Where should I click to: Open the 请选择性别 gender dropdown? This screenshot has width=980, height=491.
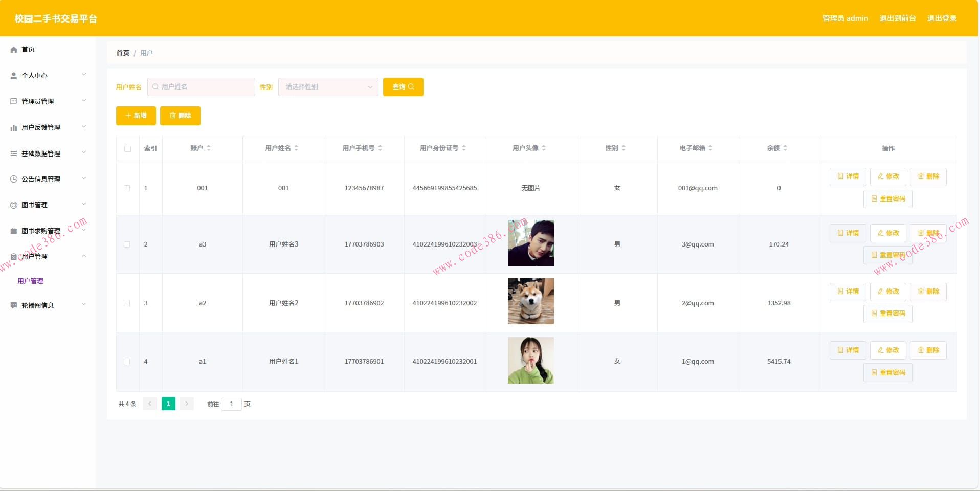[x=328, y=87]
